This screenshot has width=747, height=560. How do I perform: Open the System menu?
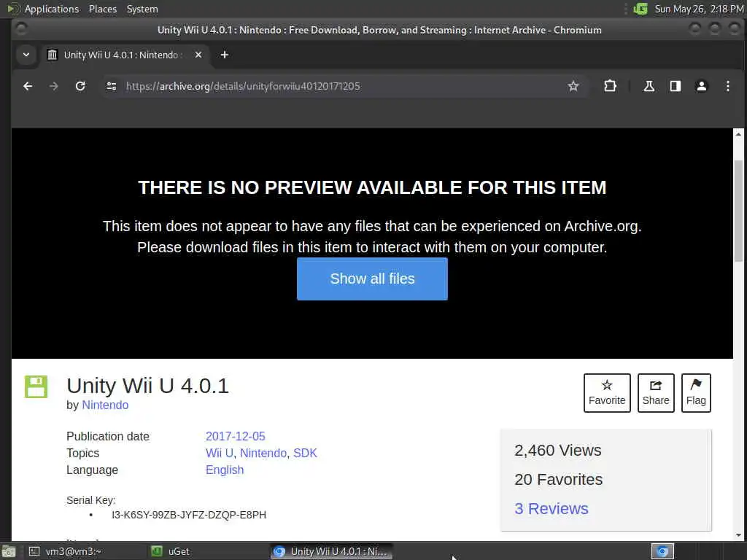coord(142,9)
